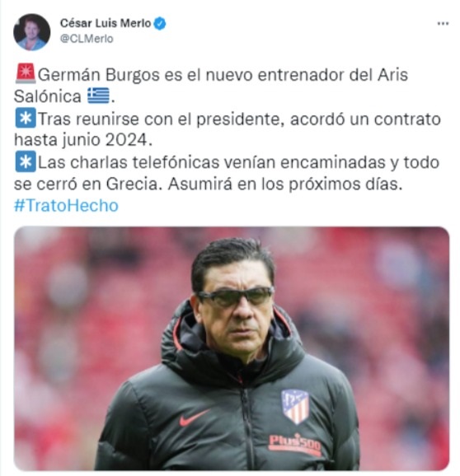
Task: Click the Plus500 sponsor logo on the jacket
Action: 295,444
